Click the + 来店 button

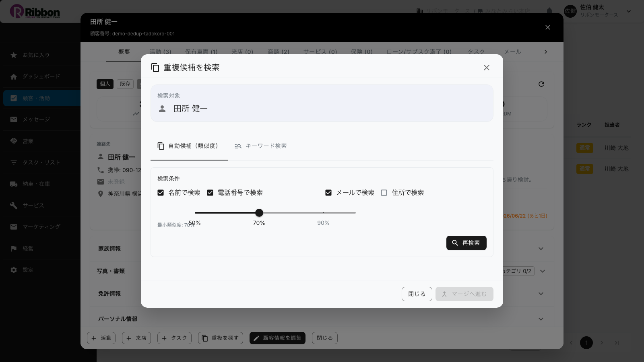136,338
